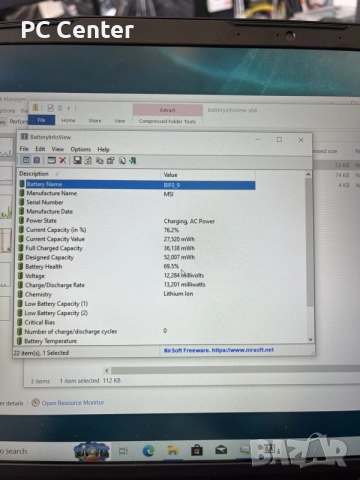Screen dimensions: 360x480
Task: Click the Explorer quick access folder icon
Action: pos(35,108)
